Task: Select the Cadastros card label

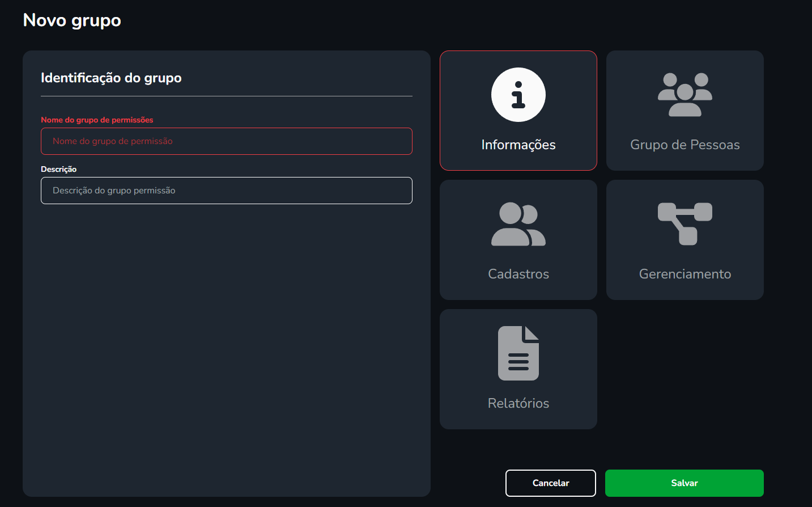Action: 518,274
